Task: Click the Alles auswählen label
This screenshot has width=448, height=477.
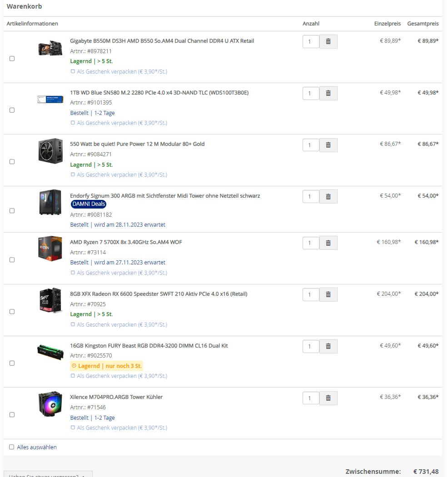Action: click(37, 447)
